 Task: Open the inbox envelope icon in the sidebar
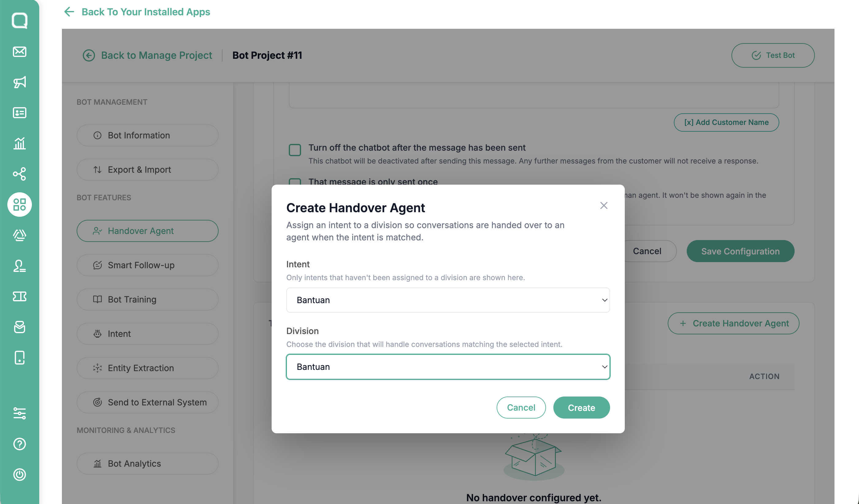point(19,51)
